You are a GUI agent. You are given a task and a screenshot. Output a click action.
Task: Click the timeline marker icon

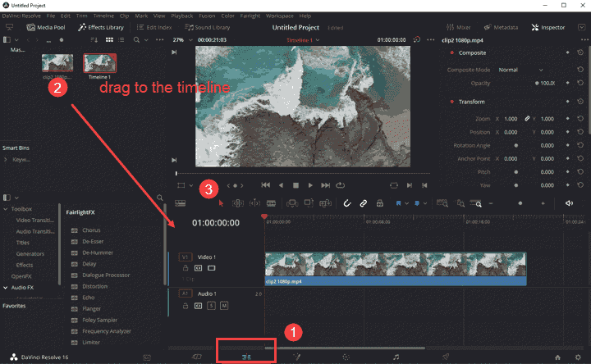tap(417, 203)
